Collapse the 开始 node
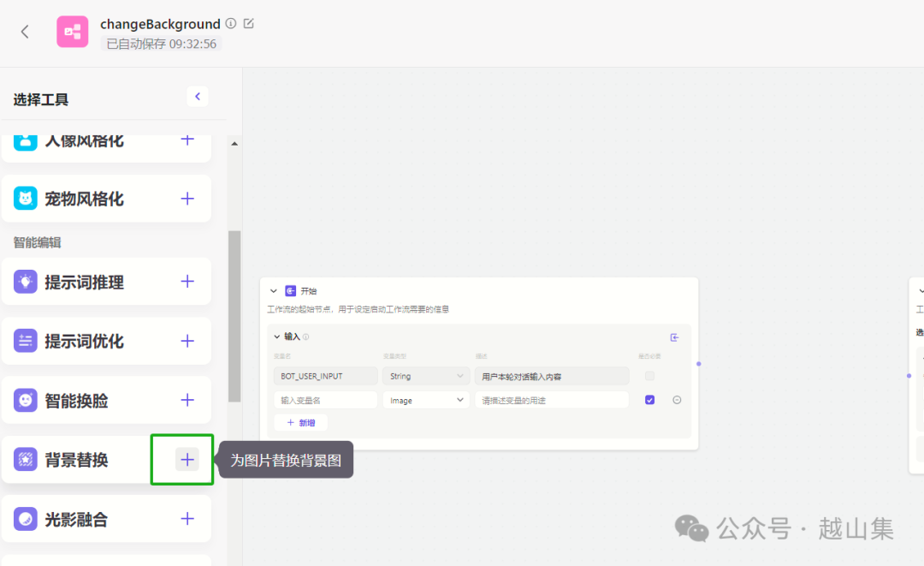 [x=274, y=291]
